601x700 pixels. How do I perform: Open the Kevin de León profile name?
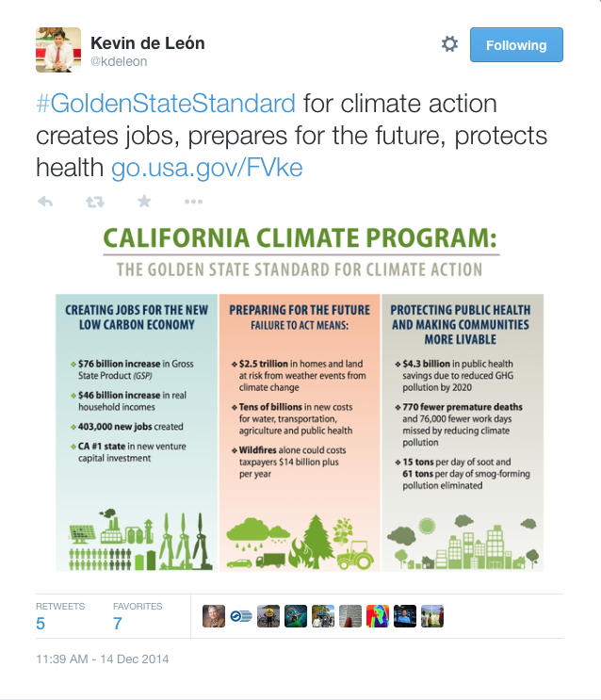pyautogui.click(x=148, y=43)
